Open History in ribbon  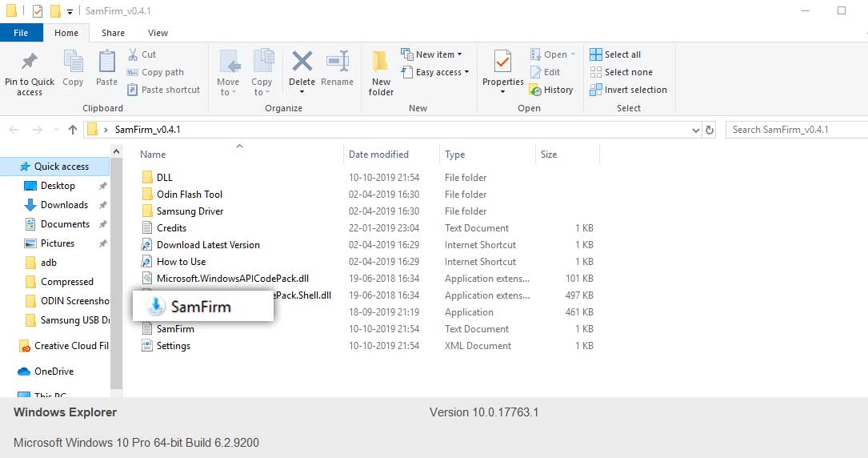point(551,90)
